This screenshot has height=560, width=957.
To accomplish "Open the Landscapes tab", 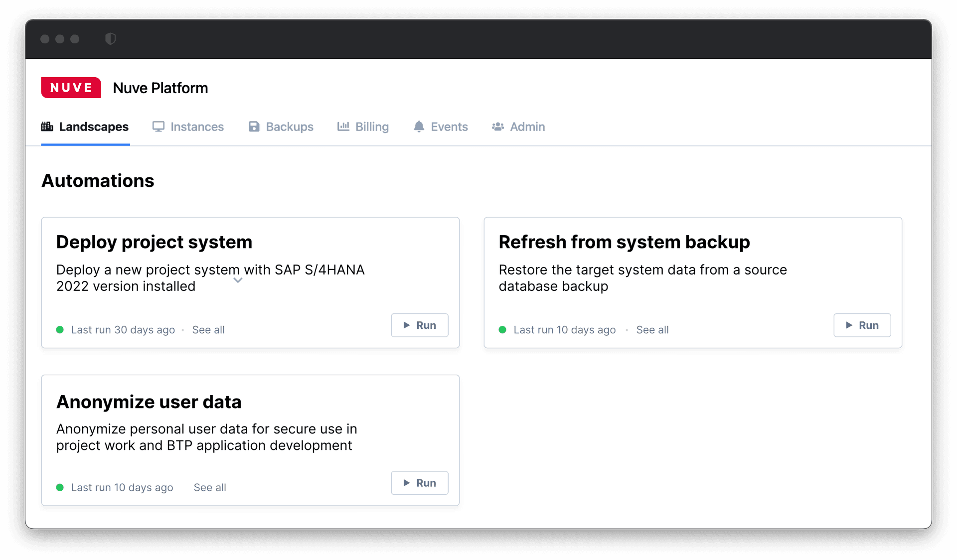I will tap(85, 127).
